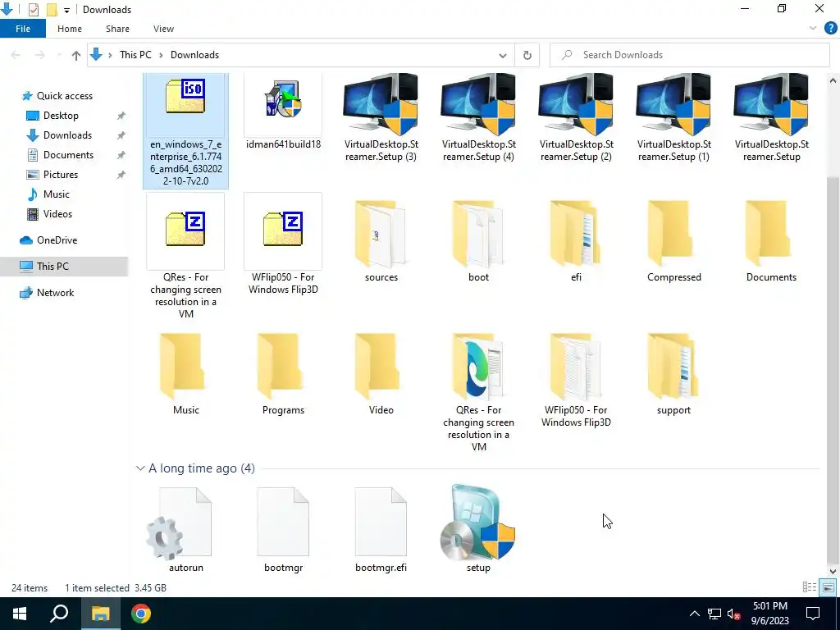Select the WFlip050 extracted folder
The width and height of the screenshot is (840, 630).
(x=576, y=379)
